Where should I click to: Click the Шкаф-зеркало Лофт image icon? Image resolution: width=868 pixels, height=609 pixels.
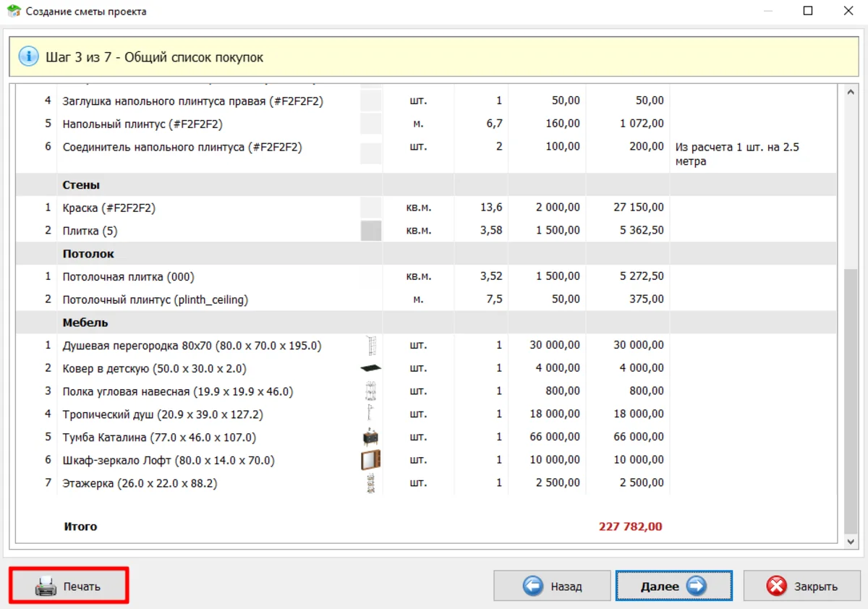point(371,460)
